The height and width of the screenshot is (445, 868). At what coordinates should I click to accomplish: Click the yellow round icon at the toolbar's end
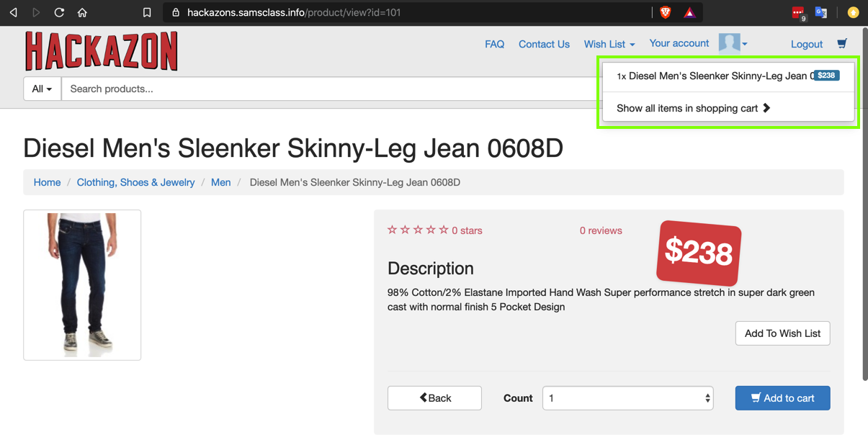(853, 12)
